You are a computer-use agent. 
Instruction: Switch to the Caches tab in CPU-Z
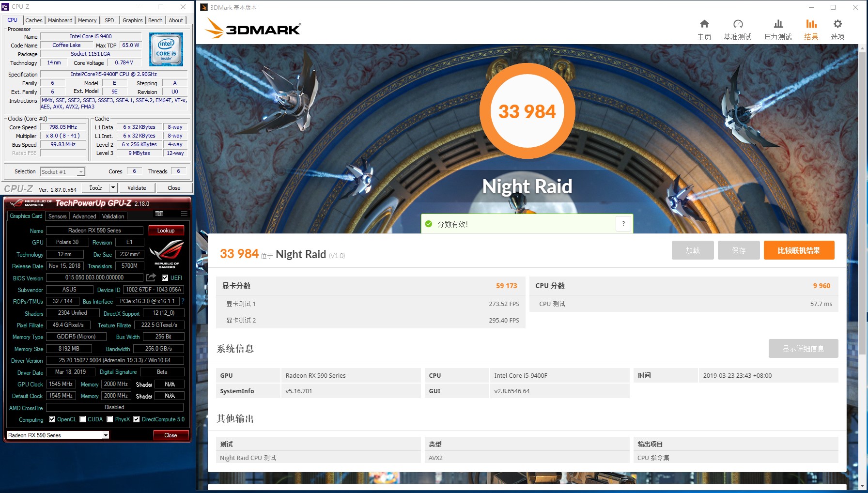[34, 20]
